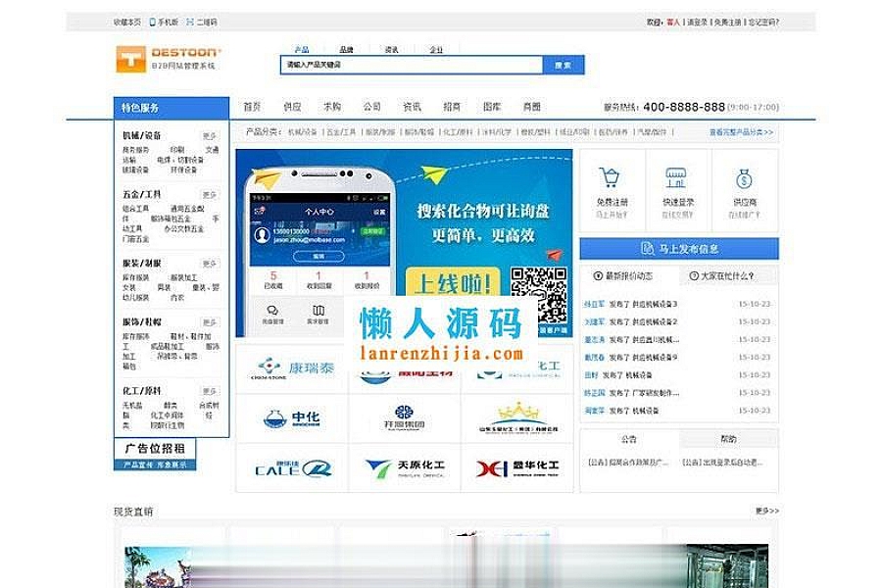
Task: Select the 产品 search tab
Action: click(302, 50)
